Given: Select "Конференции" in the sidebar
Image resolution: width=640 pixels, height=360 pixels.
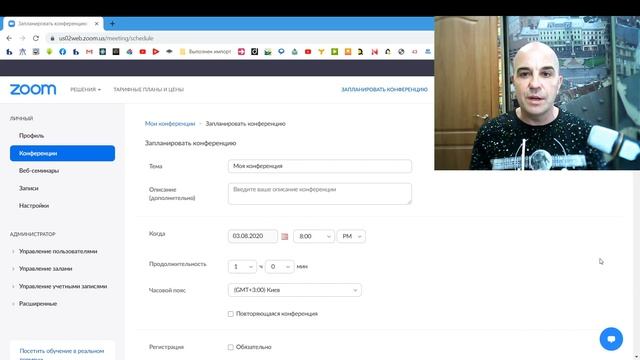Looking at the screenshot, I should tap(62, 153).
